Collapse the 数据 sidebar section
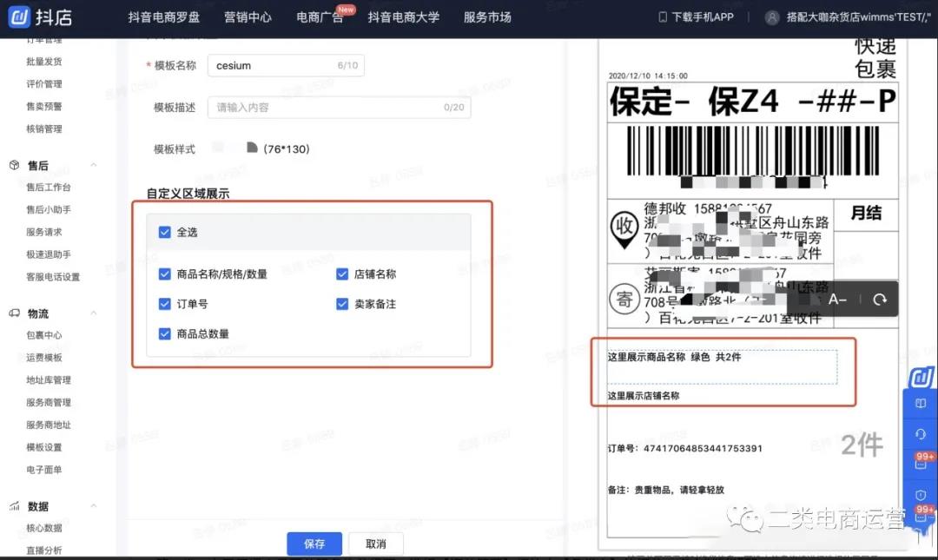This screenshot has height=560, width=938. click(x=94, y=506)
